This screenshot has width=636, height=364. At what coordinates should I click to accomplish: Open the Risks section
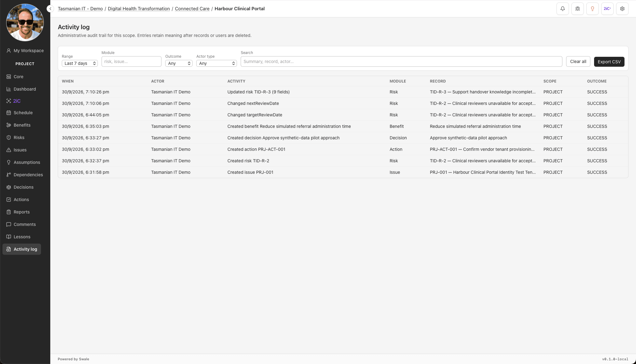click(15, 137)
